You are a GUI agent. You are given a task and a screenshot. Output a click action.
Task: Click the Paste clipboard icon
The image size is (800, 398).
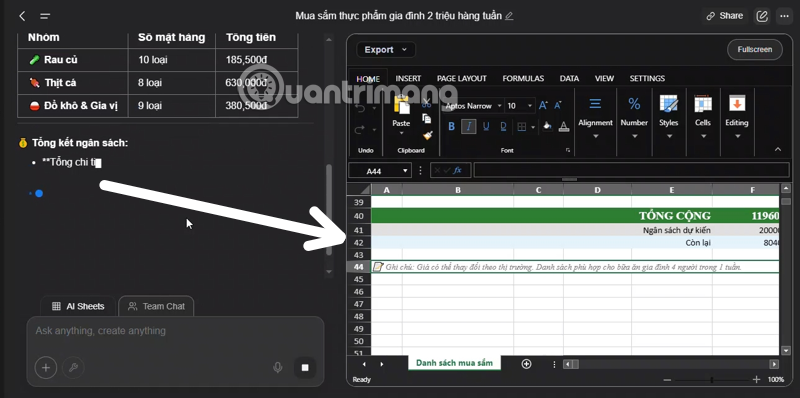[x=401, y=106]
